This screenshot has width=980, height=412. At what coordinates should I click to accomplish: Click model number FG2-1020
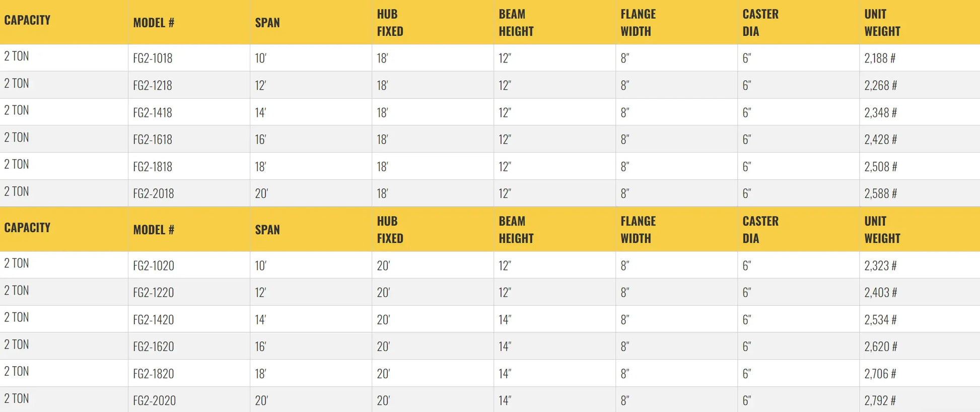(x=154, y=265)
